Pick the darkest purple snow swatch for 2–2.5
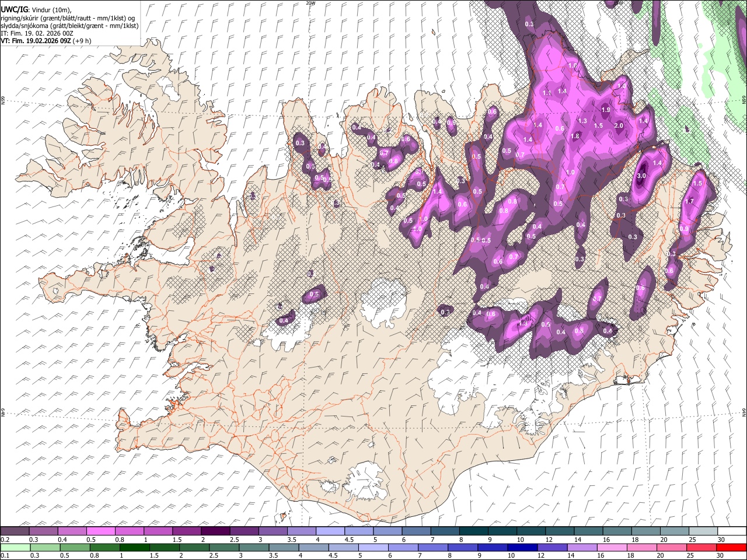This screenshot has height=560, width=747. point(216,531)
